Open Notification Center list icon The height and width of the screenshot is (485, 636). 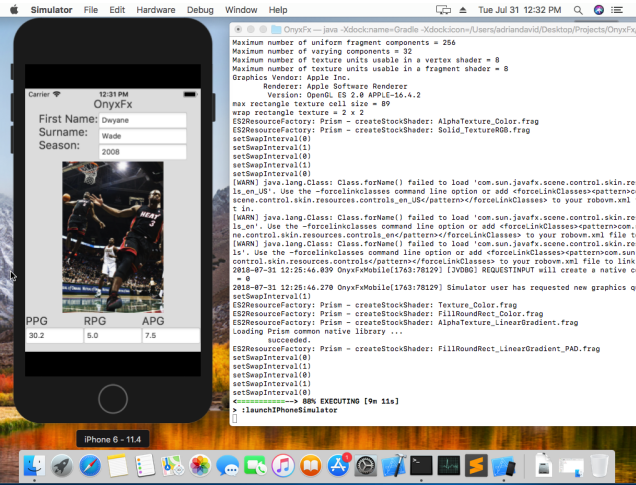coord(617,10)
